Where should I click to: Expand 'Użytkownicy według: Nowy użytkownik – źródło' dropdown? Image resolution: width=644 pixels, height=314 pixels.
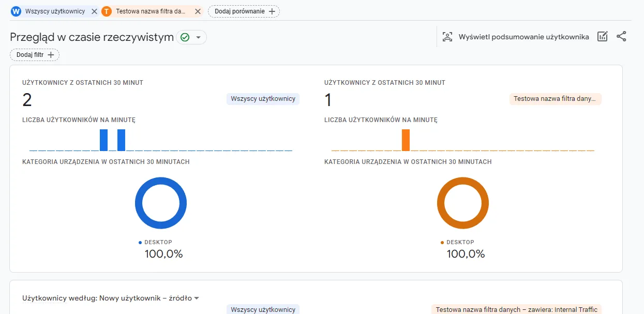click(111, 298)
